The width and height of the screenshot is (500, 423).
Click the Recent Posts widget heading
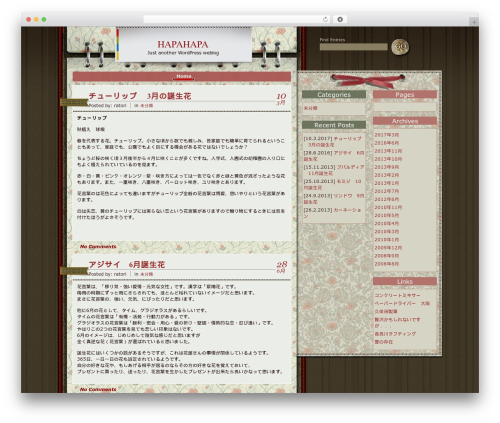pos(334,125)
